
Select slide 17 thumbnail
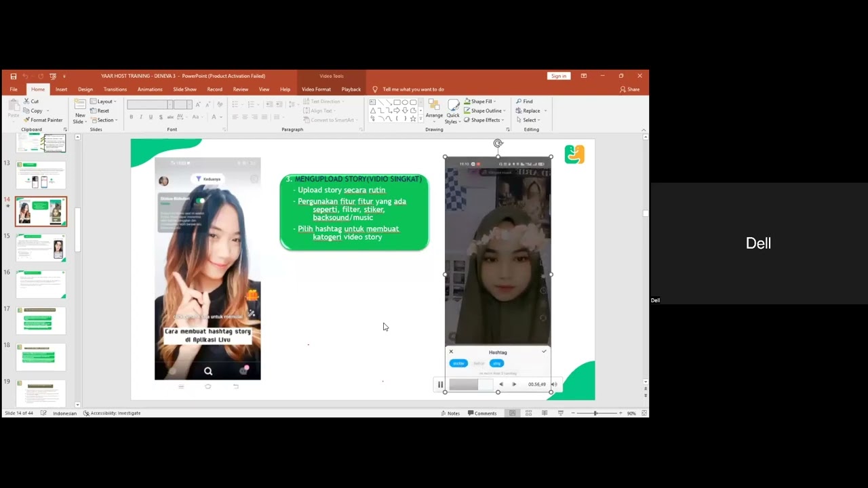(x=41, y=321)
